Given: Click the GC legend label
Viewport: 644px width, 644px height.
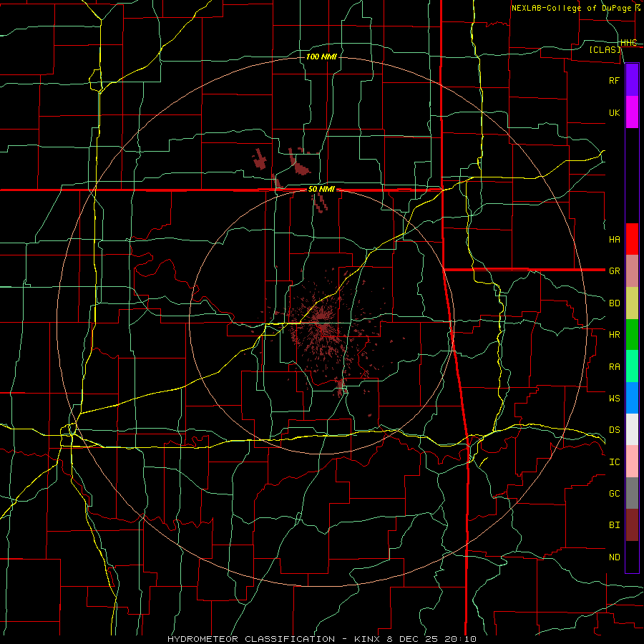Looking at the screenshot, I should [x=614, y=493].
